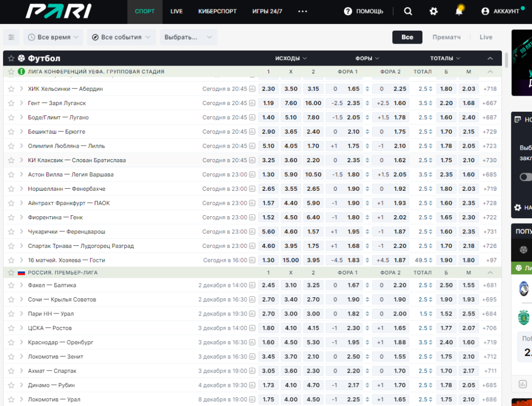Open the Все время dropdown
Screen dimensions: 532x406
pos(54,37)
